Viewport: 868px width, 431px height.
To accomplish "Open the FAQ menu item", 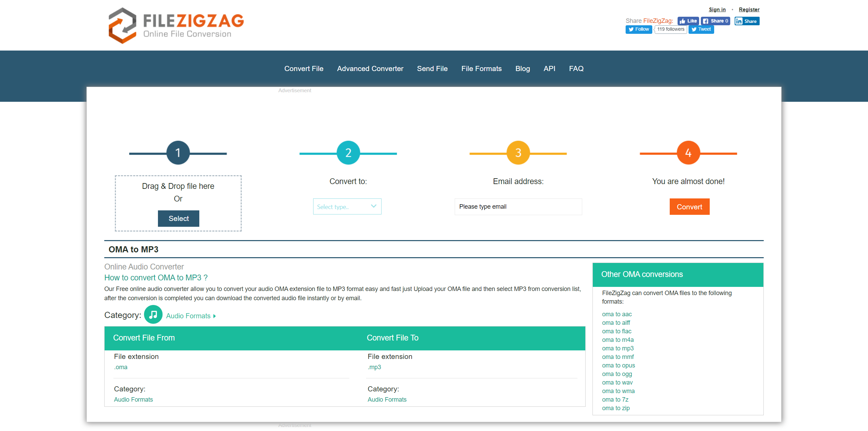I will pos(576,69).
